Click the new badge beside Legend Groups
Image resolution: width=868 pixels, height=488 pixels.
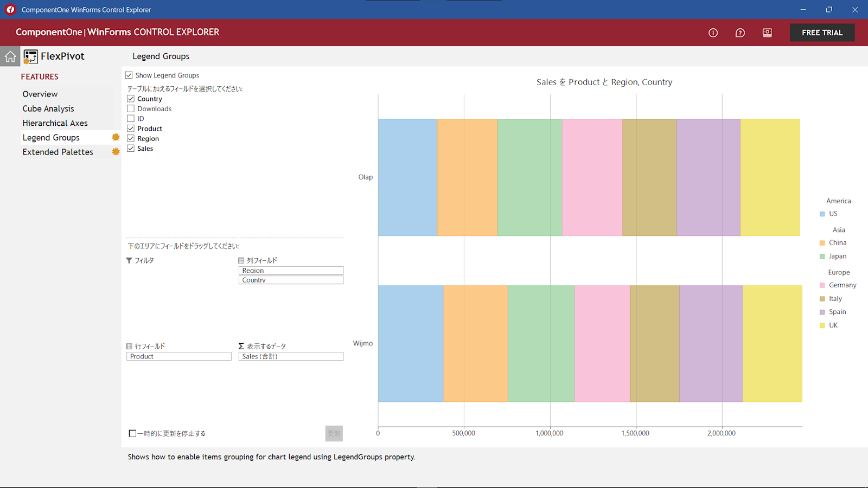(x=116, y=137)
